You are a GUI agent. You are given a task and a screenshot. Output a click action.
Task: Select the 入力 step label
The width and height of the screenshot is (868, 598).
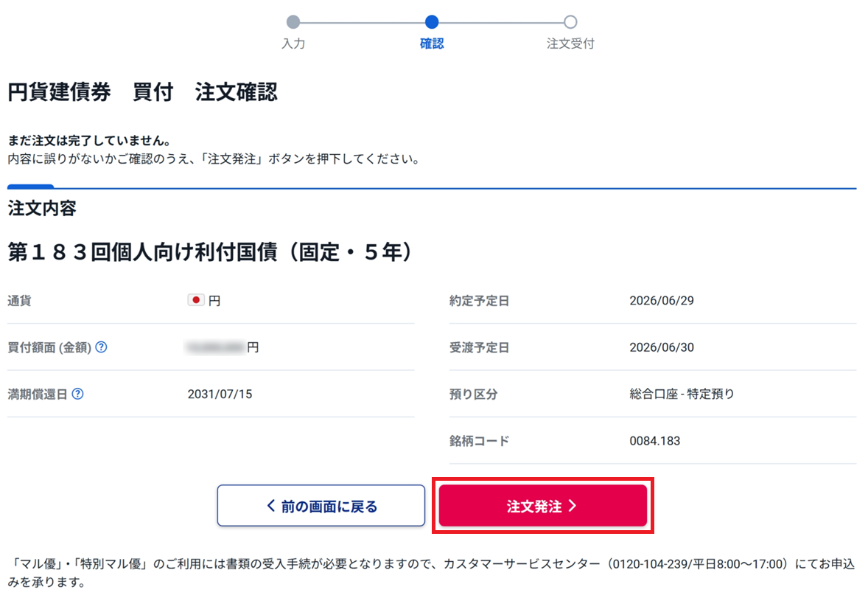(x=293, y=44)
